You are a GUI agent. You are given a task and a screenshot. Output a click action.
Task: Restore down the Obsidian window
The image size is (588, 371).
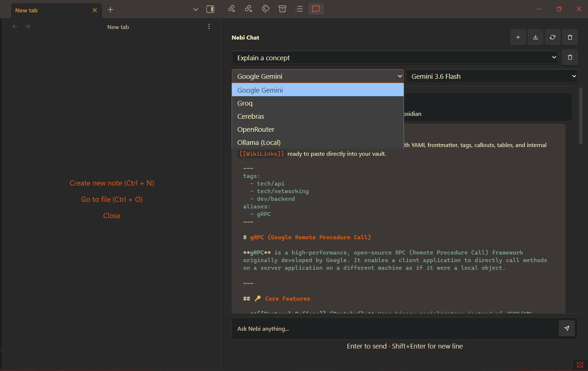click(559, 9)
